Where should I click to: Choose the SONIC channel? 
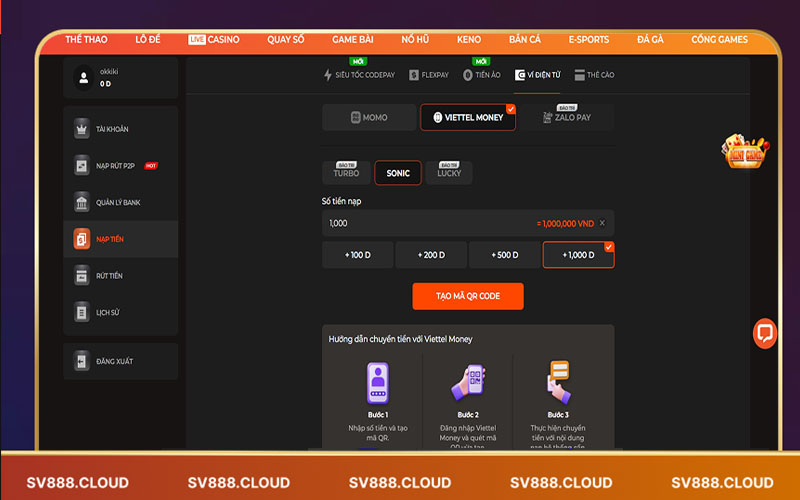(398, 172)
